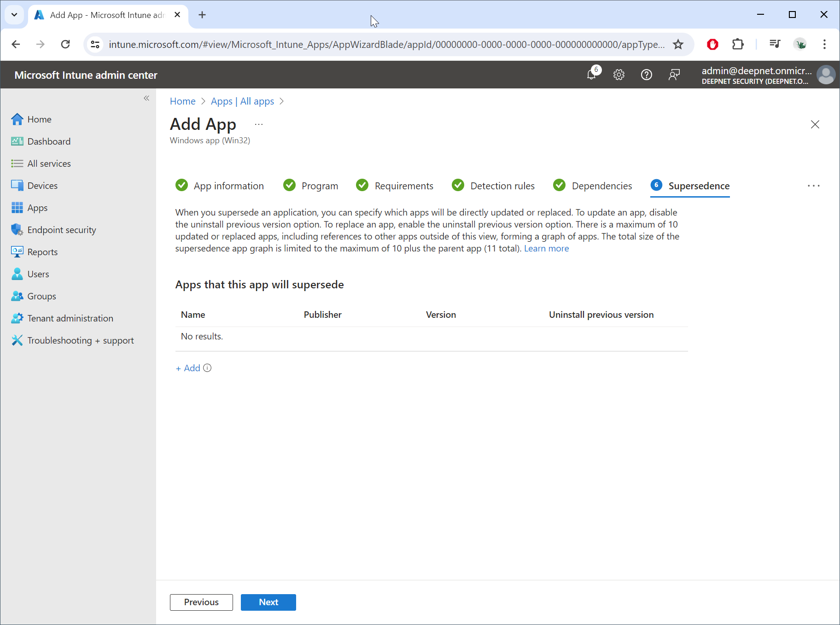This screenshot has width=840, height=625.
Task: Click the Troubleshooting + support tools icon
Action: 17,340
